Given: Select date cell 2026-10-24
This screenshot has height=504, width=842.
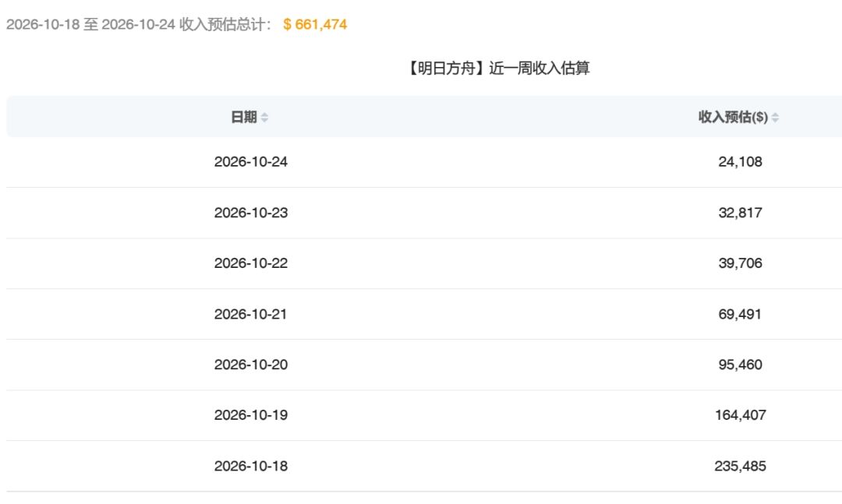Looking at the screenshot, I should tap(251, 161).
